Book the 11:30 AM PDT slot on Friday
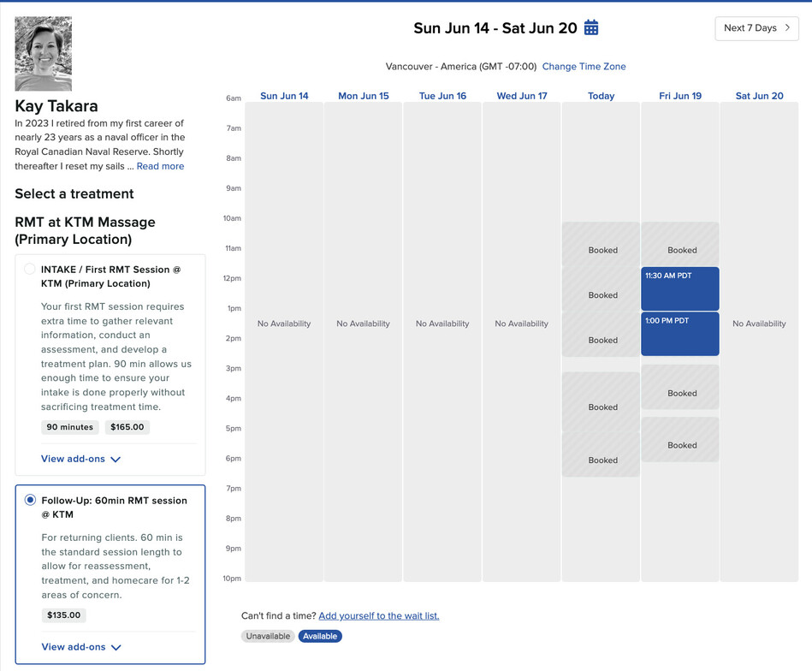 (x=680, y=288)
